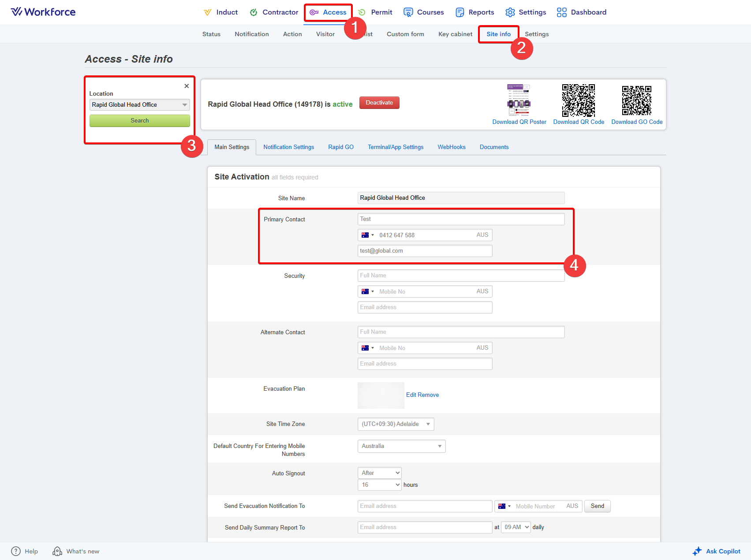
Task: Open the Site Time Zone dropdown
Action: (x=396, y=424)
